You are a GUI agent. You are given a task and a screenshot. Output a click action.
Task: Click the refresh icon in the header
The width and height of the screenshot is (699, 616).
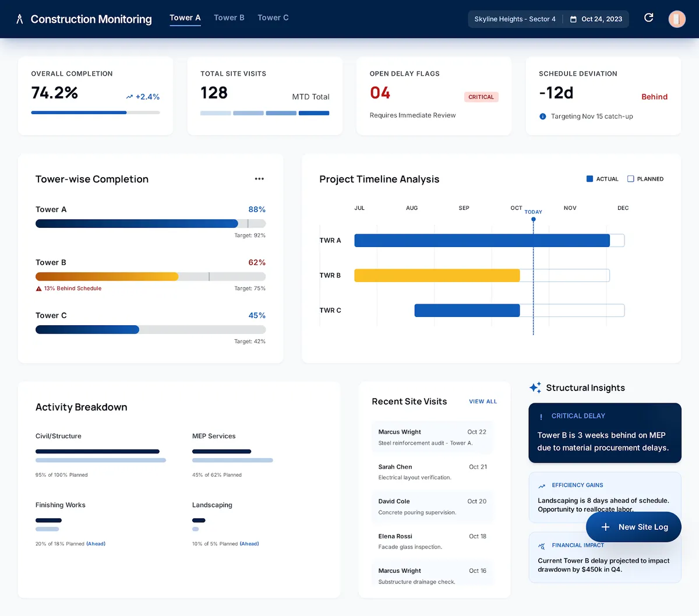(x=648, y=17)
